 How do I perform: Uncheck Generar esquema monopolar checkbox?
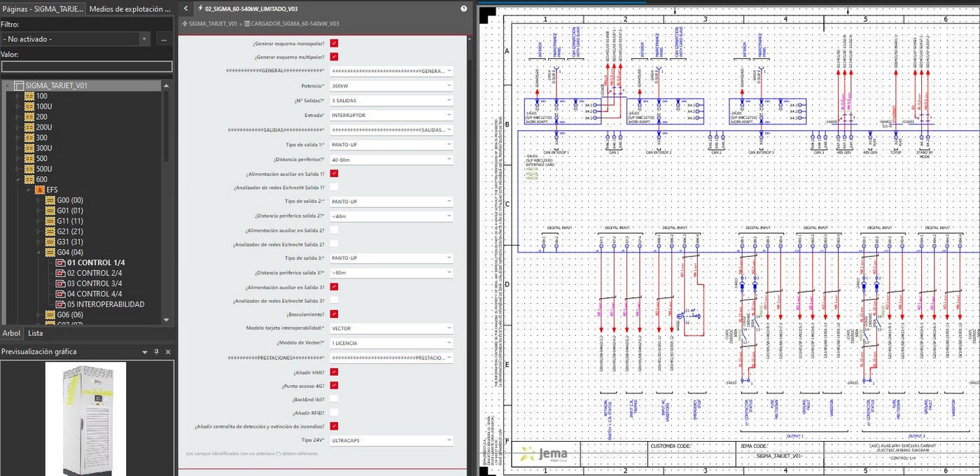(x=334, y=43)
